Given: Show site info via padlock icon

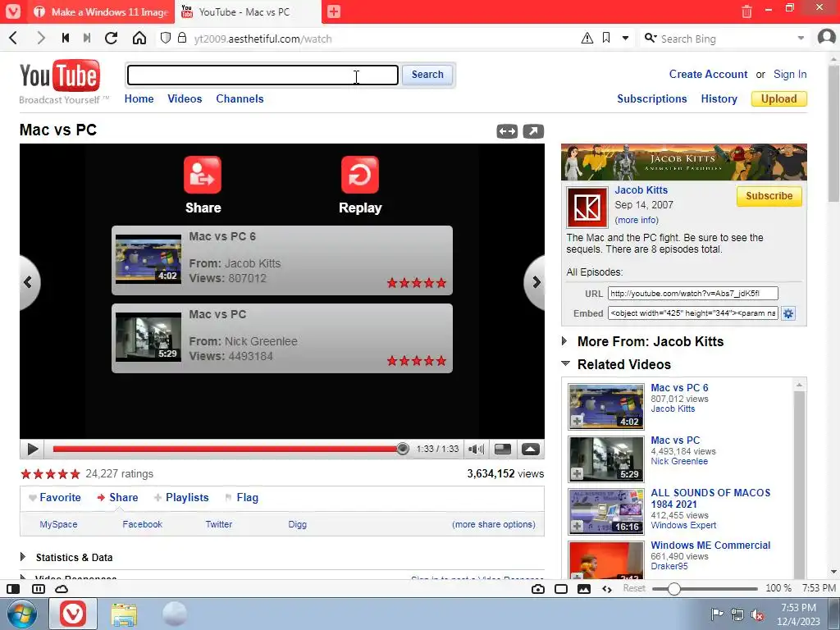Looking at the screenshot, I should pyautogui.click(x=182, y=38).
